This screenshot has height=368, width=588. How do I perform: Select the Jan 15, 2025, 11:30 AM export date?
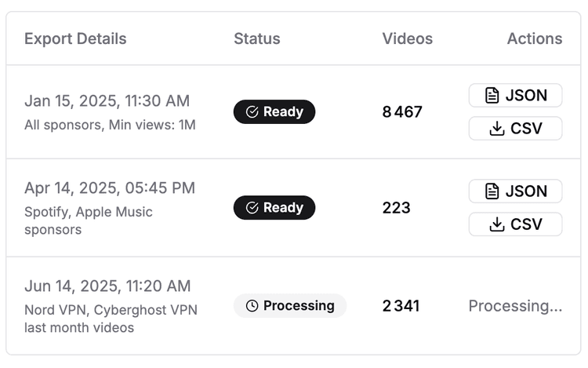(107, 101)
